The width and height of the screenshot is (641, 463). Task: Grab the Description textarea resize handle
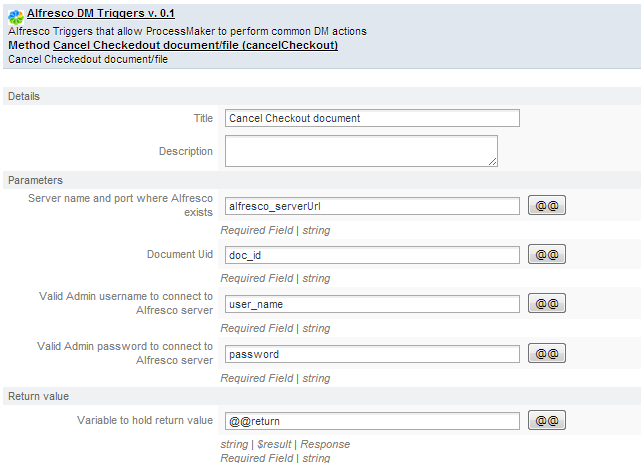492,160
